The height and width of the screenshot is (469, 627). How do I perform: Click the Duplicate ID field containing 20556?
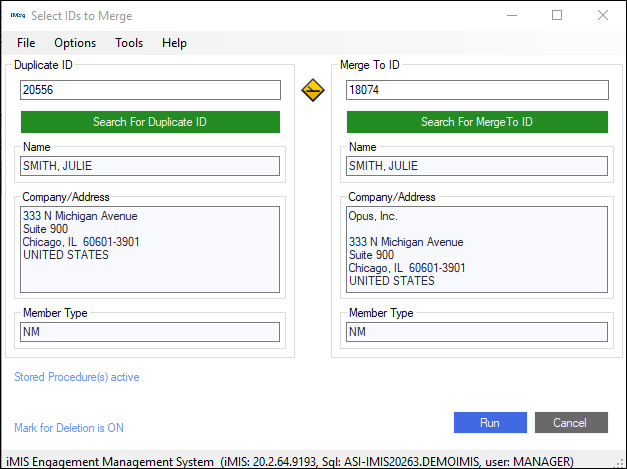point(150,90)
